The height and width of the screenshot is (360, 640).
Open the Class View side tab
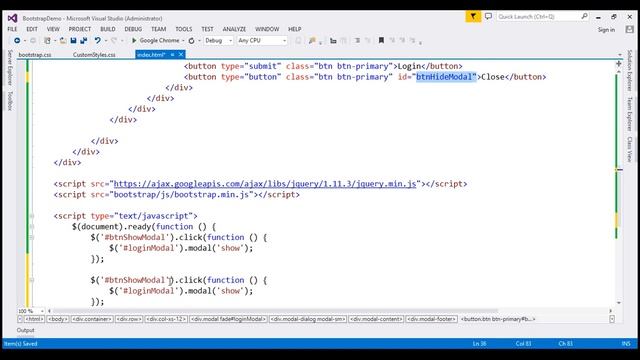(x=630, y=149)
